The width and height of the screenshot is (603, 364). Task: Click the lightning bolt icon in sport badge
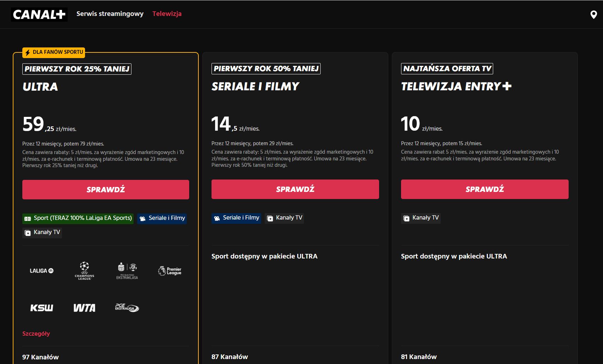(28, 52)
